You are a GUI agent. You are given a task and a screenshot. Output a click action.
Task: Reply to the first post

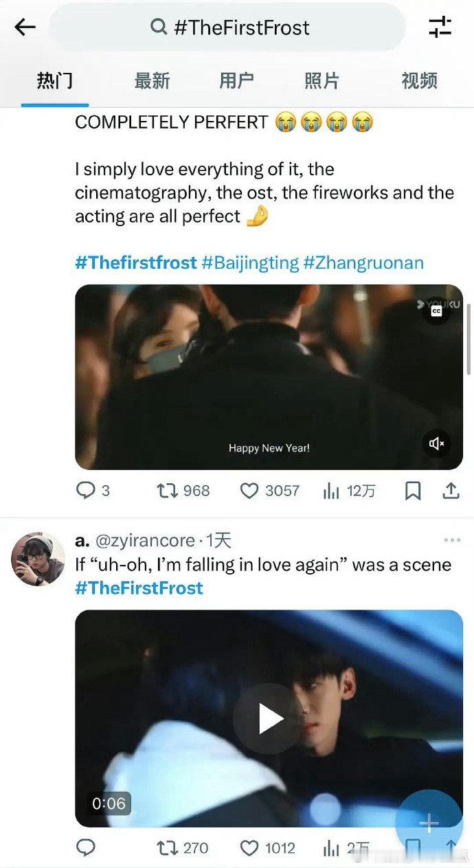point(85,490)
